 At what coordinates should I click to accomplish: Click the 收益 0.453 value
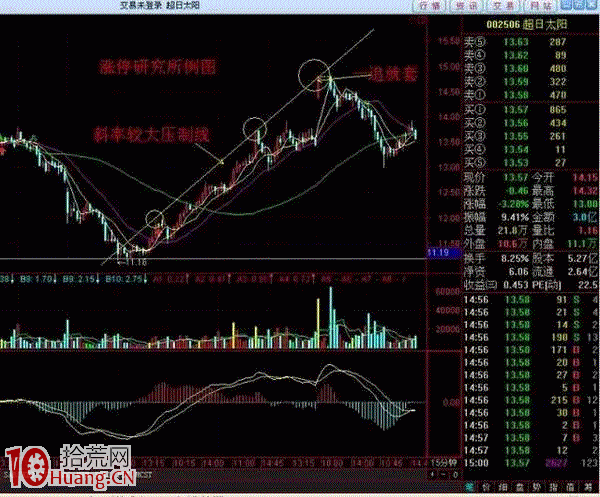click(516, 285)
